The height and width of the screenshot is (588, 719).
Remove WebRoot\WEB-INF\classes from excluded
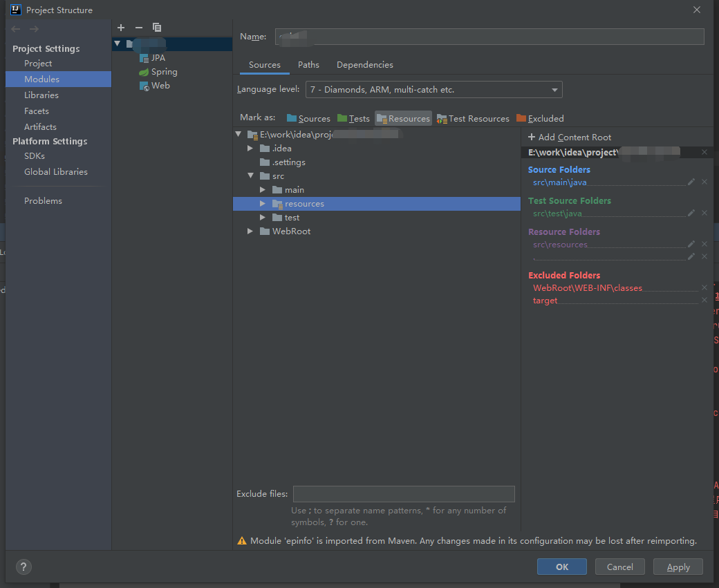tap(704, 288)
